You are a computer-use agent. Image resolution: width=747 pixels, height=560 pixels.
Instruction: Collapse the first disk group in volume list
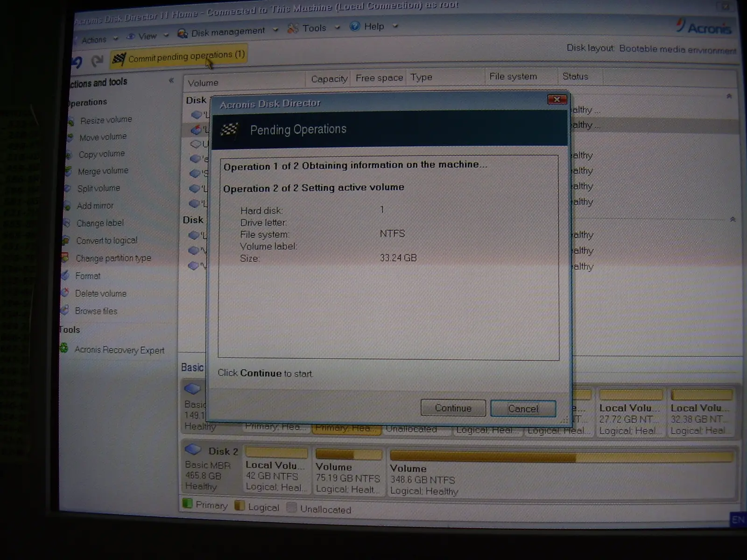[729, 96]
